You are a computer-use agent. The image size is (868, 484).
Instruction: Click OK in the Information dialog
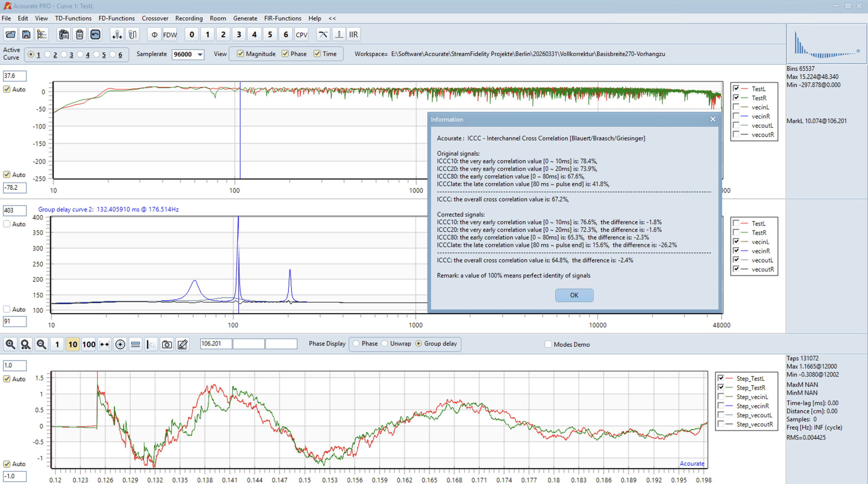coord(574,295)
